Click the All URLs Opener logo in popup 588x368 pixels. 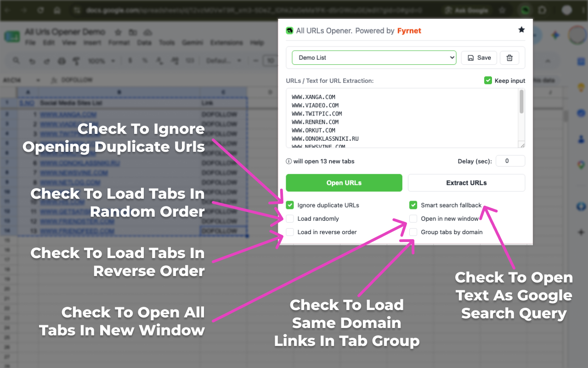pyautogui.click(x=289, y=31)
